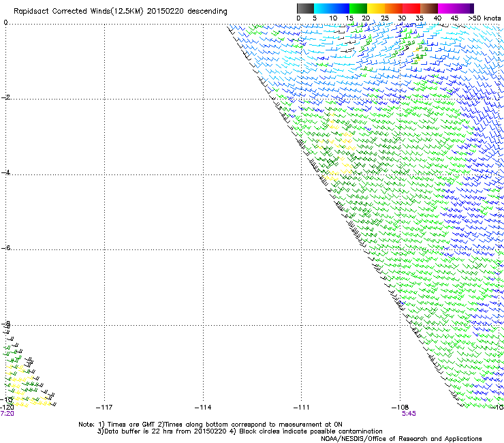The height and width of the screenshot is (443, 504).
Task: Click the purple 5:45 time label
Action: [x=409, y=414]
